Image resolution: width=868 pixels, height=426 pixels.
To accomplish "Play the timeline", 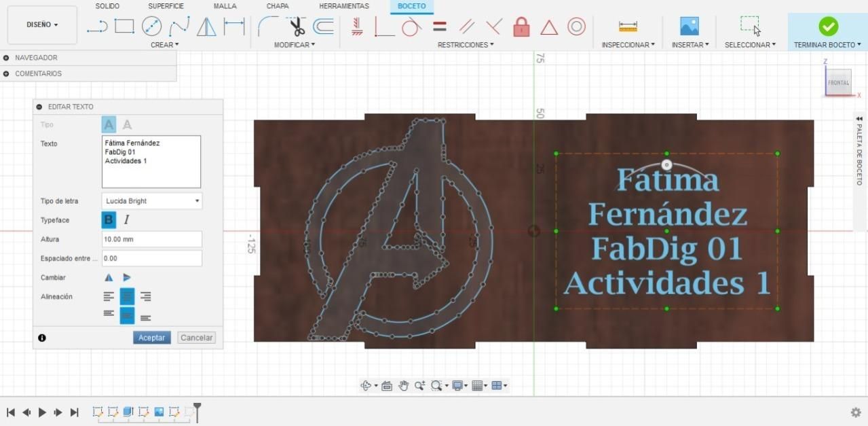I will (42, 412).
